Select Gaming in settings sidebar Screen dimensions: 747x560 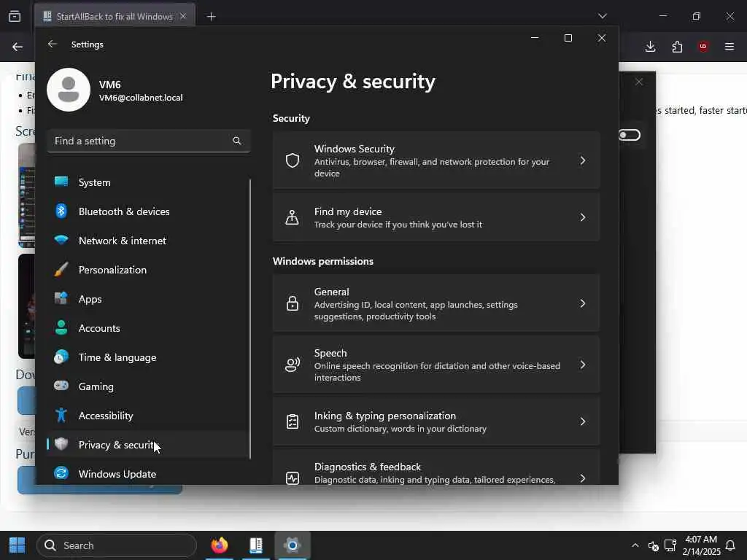[147, 386]
